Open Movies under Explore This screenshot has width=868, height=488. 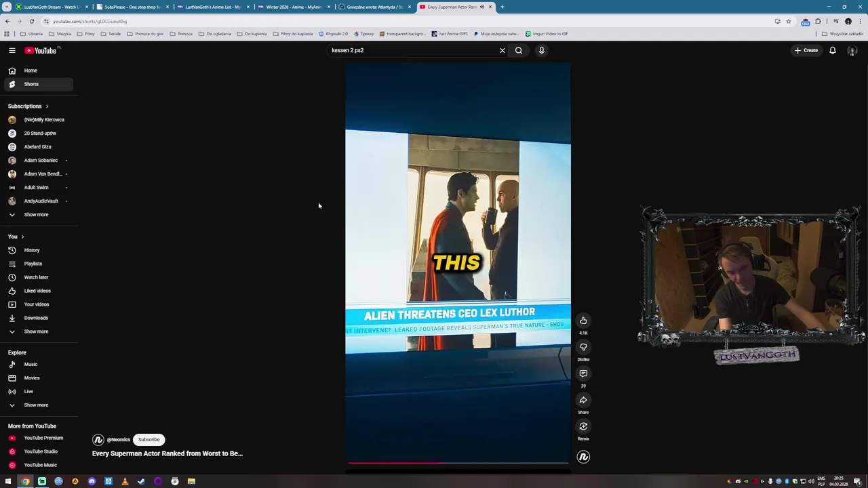coord(37,378)
